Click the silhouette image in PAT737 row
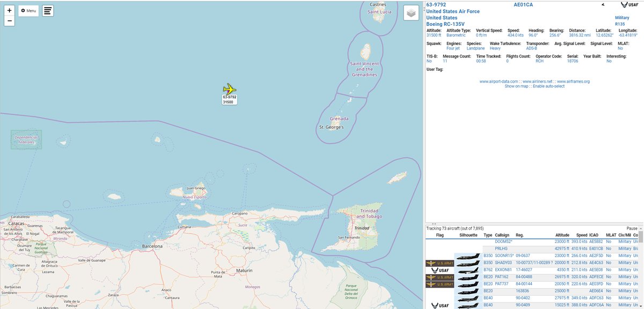 pyautogui.click(x=467, y=284)
